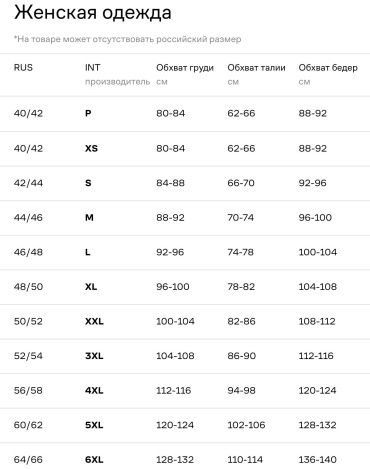The width and height of the screenshot is (370, 469).
Task: Select the XXL size label
Action: [x=94, y=321]
